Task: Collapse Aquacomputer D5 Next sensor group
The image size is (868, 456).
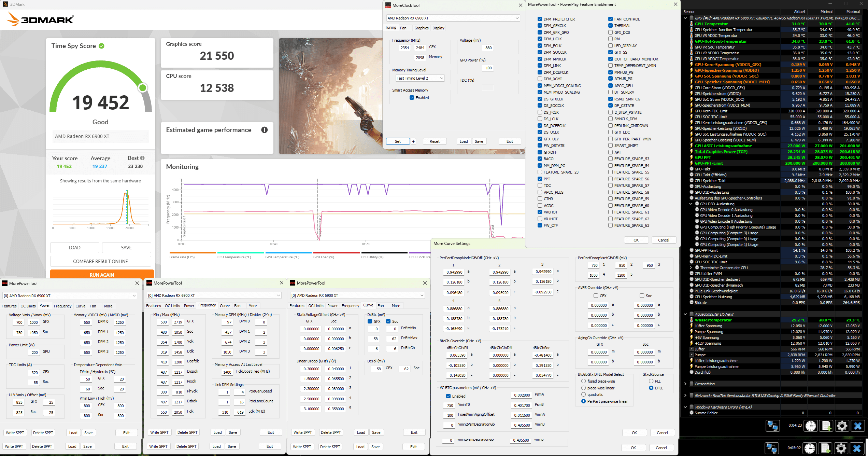Action: point(685,314)
